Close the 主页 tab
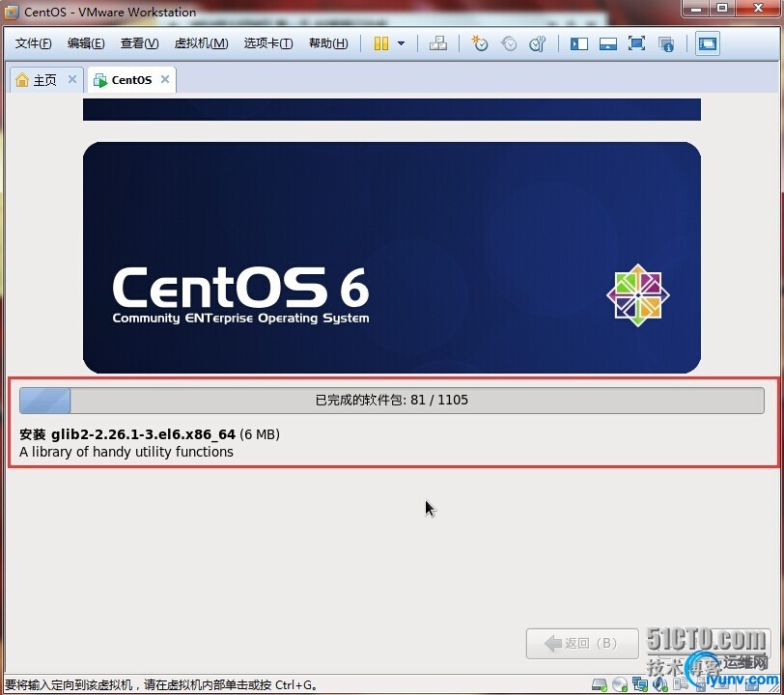Screen dimensions: 784x695 click(72, 79)
